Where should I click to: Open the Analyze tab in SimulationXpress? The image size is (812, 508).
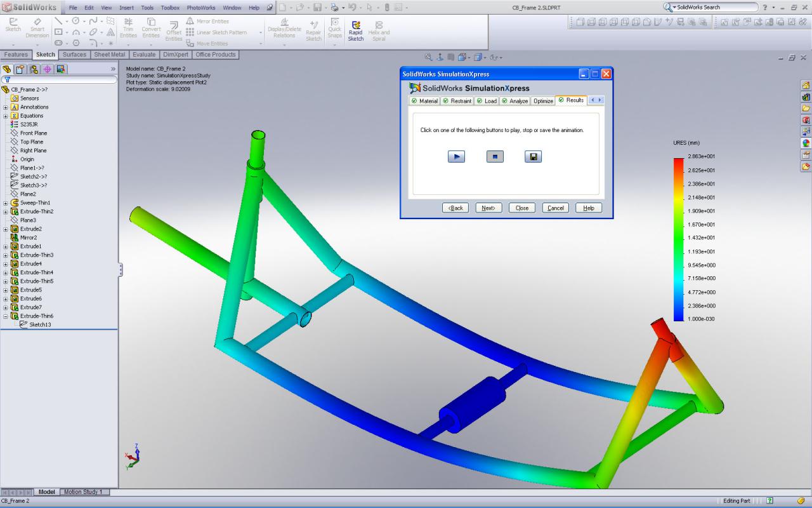tap(514, 101)
